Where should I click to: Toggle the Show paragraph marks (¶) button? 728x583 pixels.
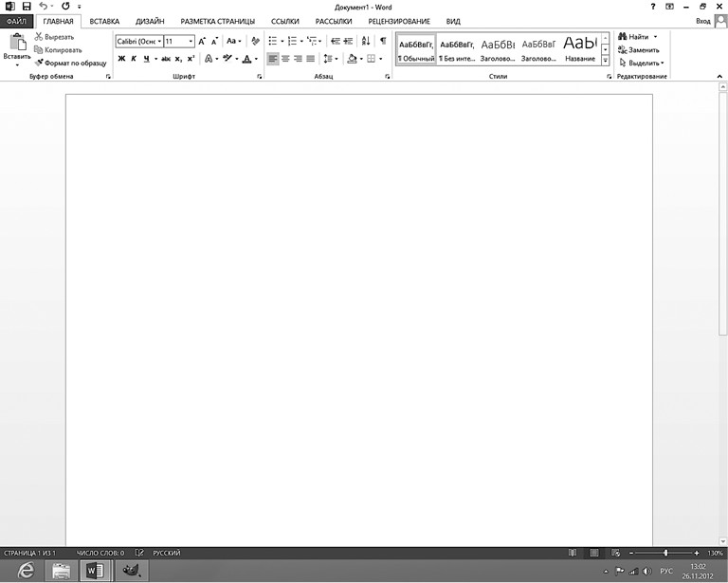[383, 41]
